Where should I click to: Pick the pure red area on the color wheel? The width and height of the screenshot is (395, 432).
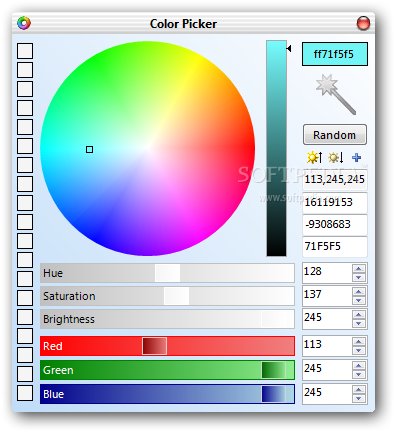pyautogui.click(x=250, y=148)
